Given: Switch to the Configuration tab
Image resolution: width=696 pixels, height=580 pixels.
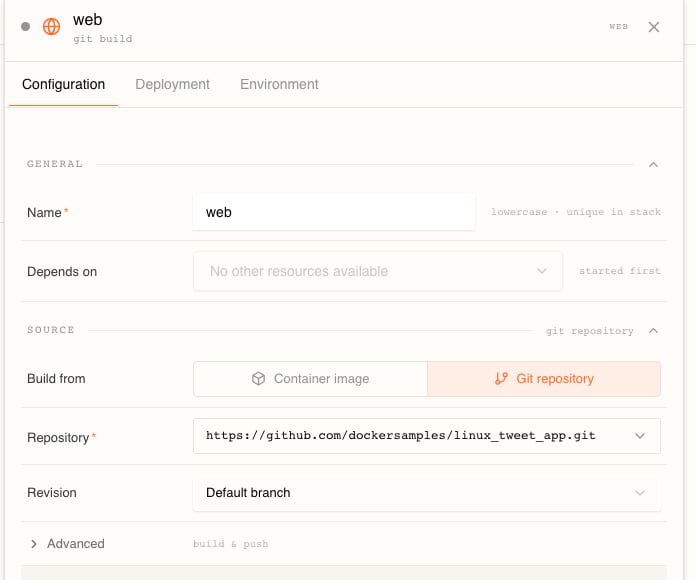Looking at the screenshot, I should point(63,84).
